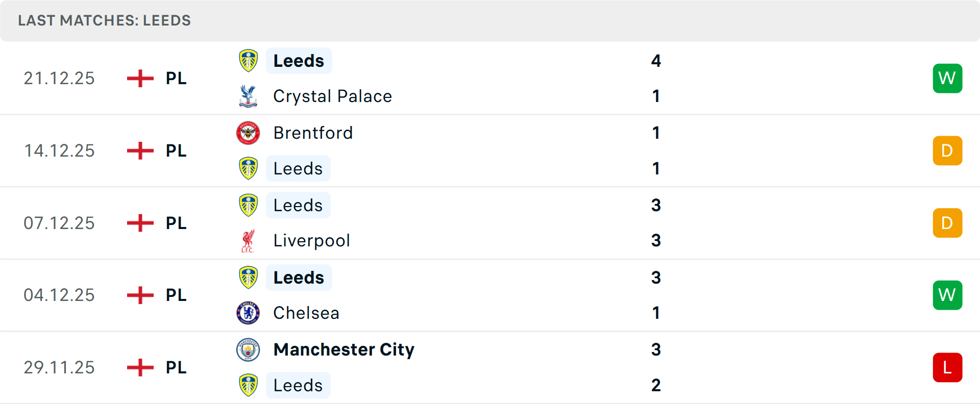Click England flag on 14.12.25 match
This screenshot has height=404, width=980.
(140, 150)
